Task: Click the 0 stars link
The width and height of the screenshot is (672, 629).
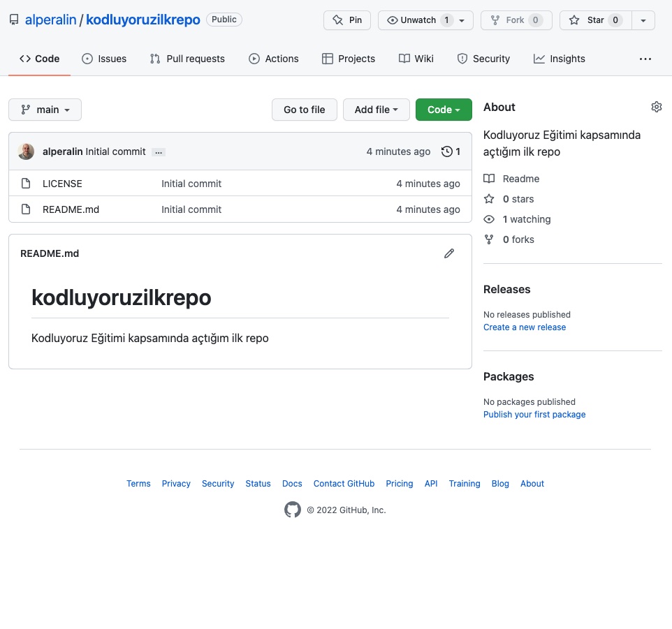Action: point(509,199)
